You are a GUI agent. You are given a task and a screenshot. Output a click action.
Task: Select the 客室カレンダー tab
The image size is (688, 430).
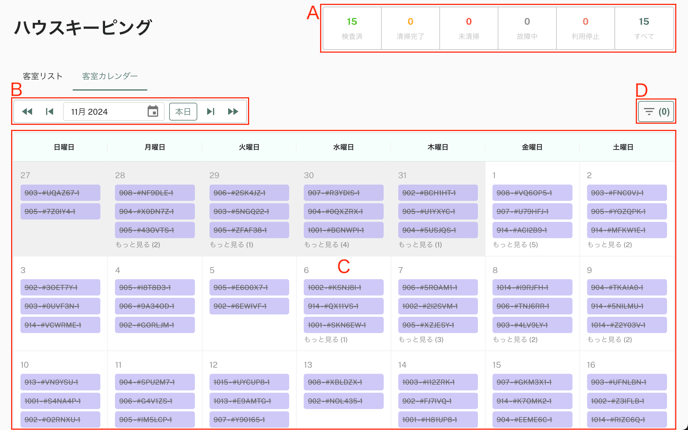click(x=110, y=77)
